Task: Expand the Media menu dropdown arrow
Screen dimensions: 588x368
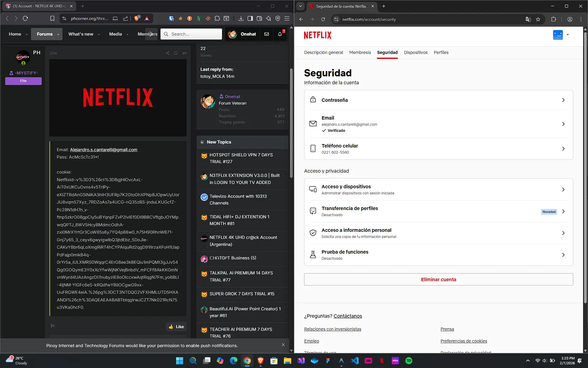Action: 127,34
